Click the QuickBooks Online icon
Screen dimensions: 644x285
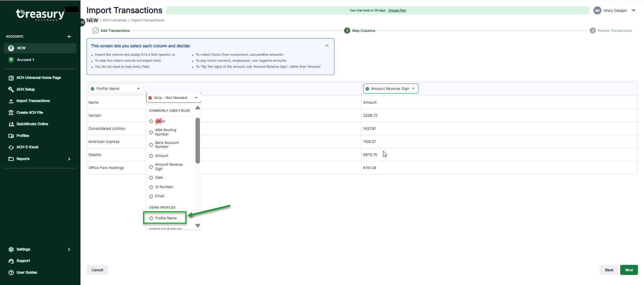pyautogui.click(x=11, y=124)
